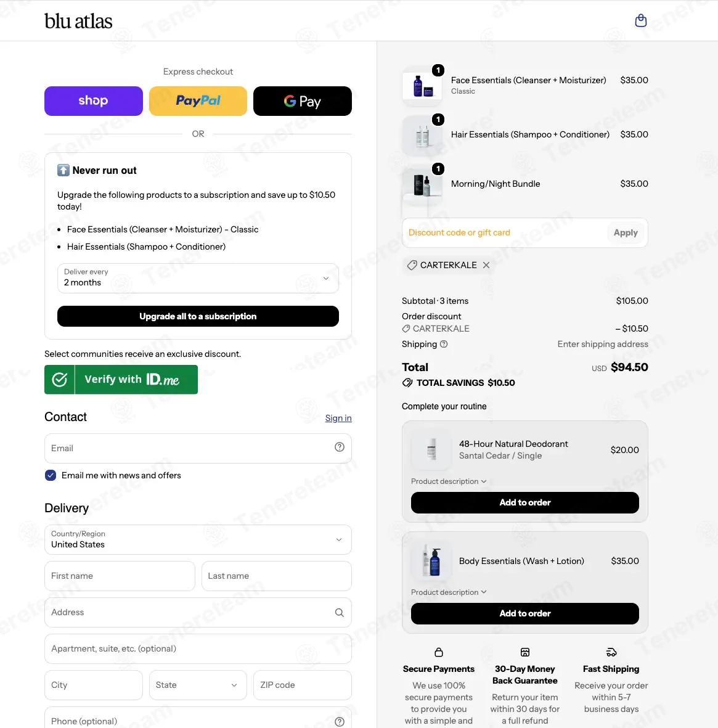Click the phone field help icon
This screenshot has height=728, width=718.
click(x=339, y=721)
